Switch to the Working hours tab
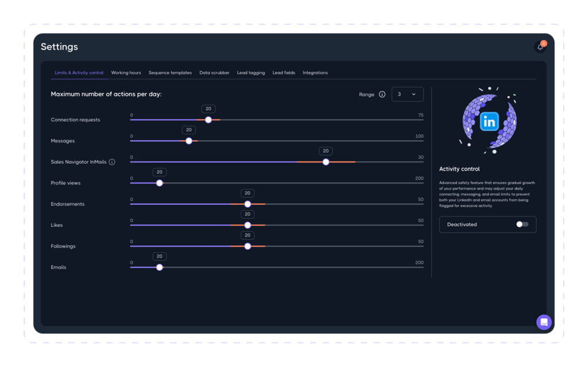The image size is (588, 367). (126, 73)
